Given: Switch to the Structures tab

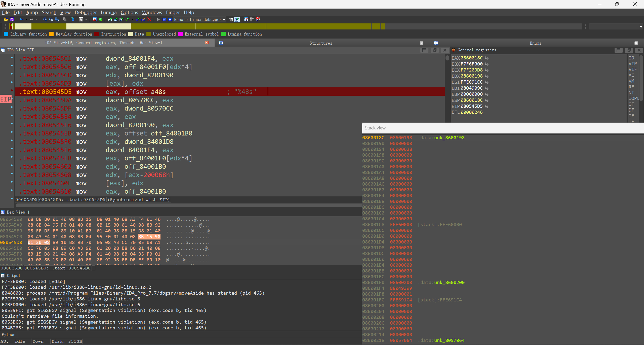Looking at the screenshot, I should [320, 43].
